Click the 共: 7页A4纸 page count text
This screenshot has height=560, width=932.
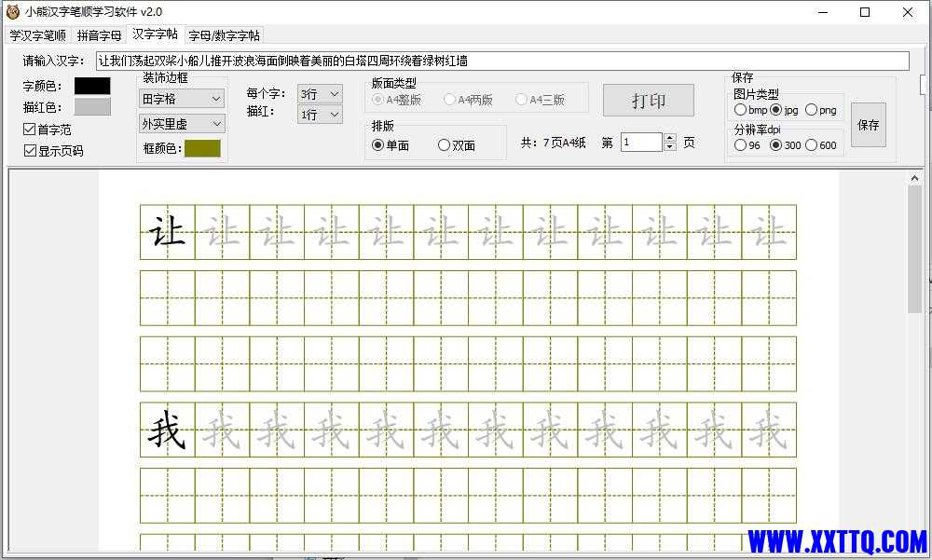click(x=554, y=143)
